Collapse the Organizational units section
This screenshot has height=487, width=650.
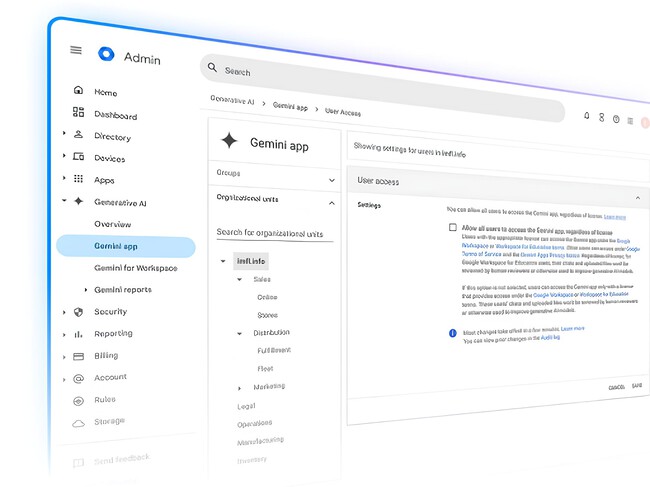point(332,200)
